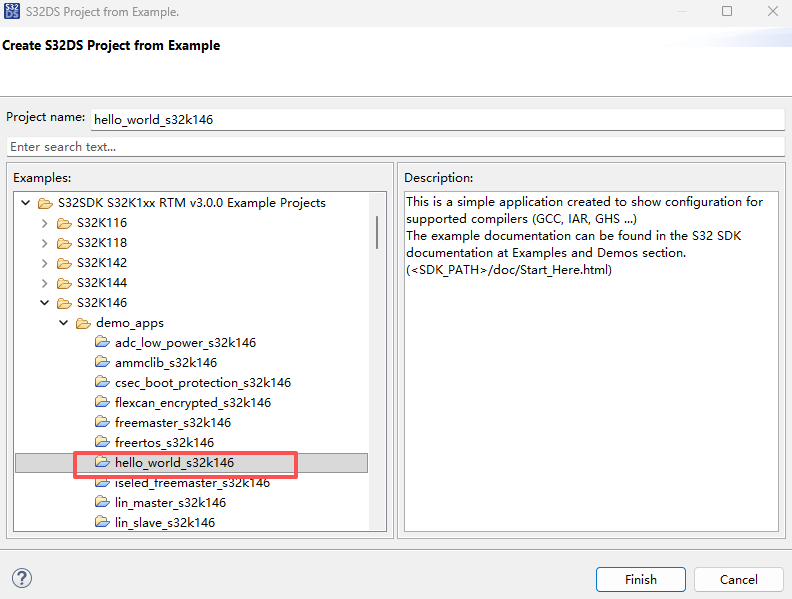Focus the Project name input field
Screen dimensions: 792x599
[x=437, y=120]
